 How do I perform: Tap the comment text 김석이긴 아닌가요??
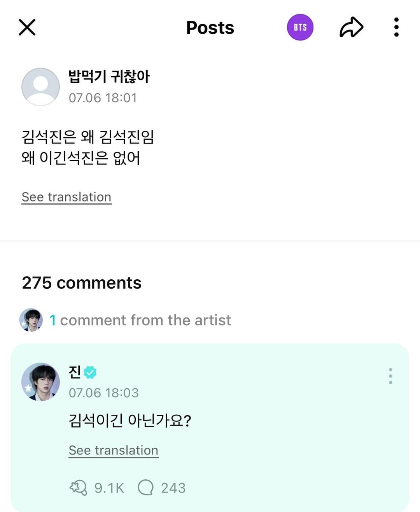[130, 421]
